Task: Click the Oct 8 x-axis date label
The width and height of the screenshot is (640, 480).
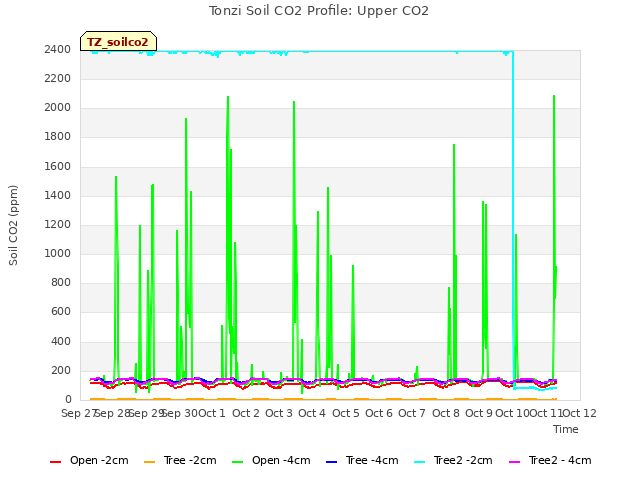Action: (446, 413)
